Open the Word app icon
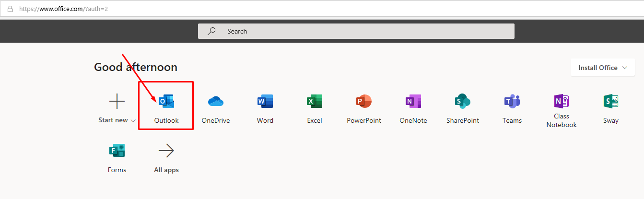 click(265, 102)
